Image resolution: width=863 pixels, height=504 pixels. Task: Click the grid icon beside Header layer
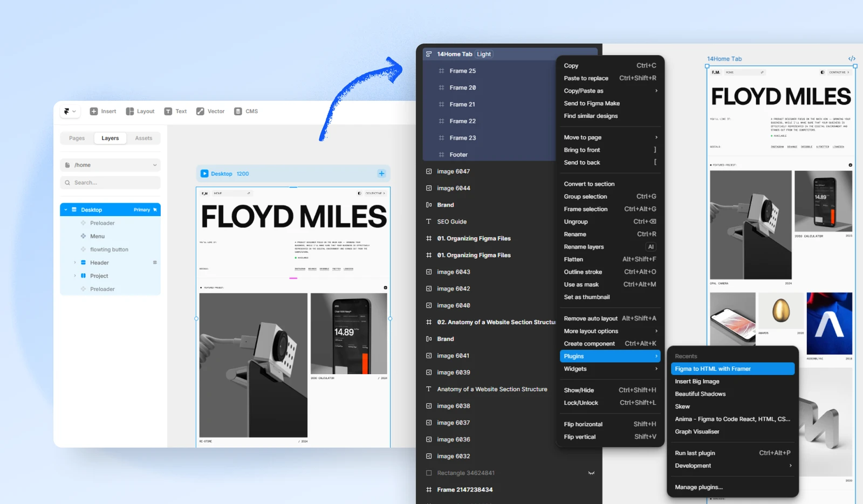click(155, 263)
